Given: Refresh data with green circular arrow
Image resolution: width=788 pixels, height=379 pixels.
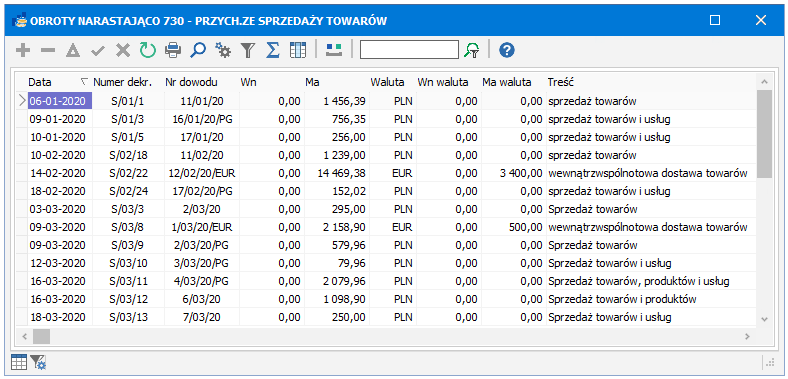Looking at the screenshot, I should [148, 50].
